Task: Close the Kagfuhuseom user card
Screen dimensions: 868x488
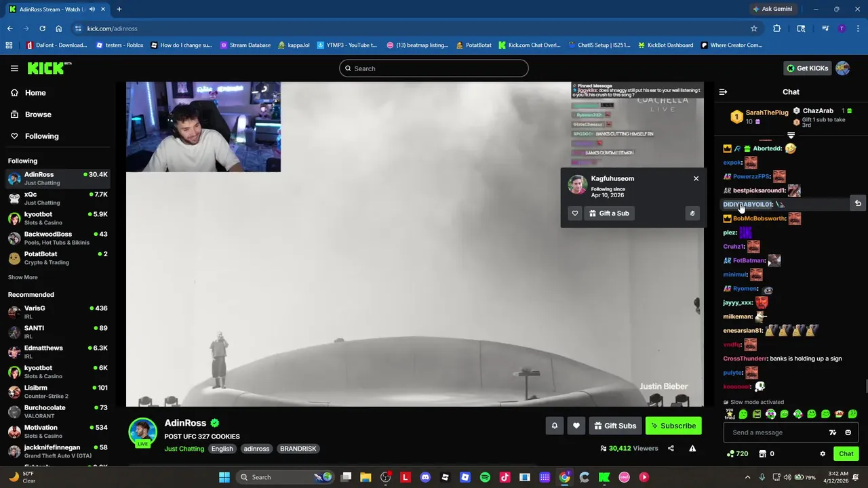Action: [x=696, y=178]
